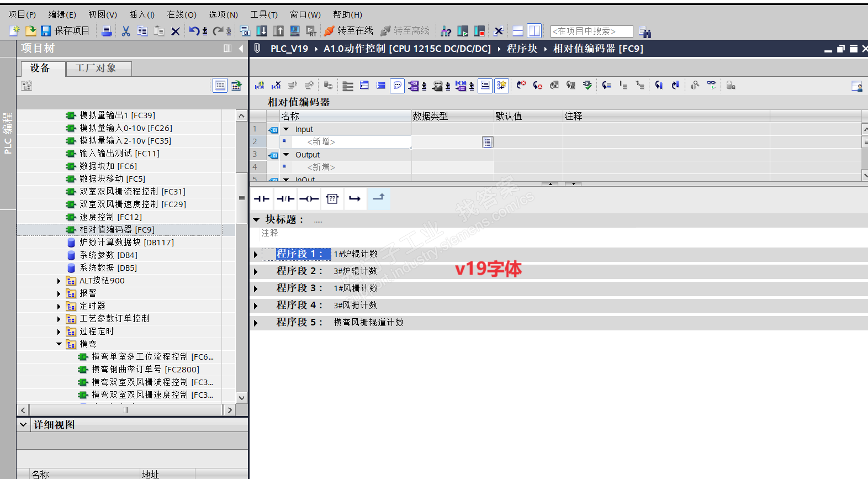This screenshot has width=868, height=479.
Task: Start the CPU with the green play icon
Action: pos(463,31)
